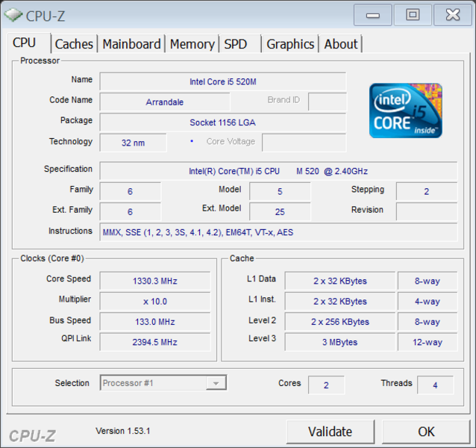Click the L1 Data size '2 x 32 KBytes'
This screenshot has height=448, width=476.
[340, 281]
